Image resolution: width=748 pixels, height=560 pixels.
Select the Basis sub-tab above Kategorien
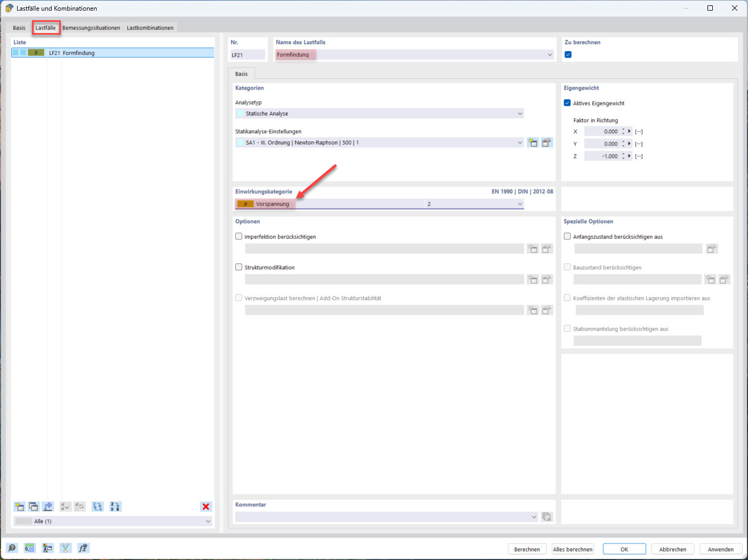(241, 74)
